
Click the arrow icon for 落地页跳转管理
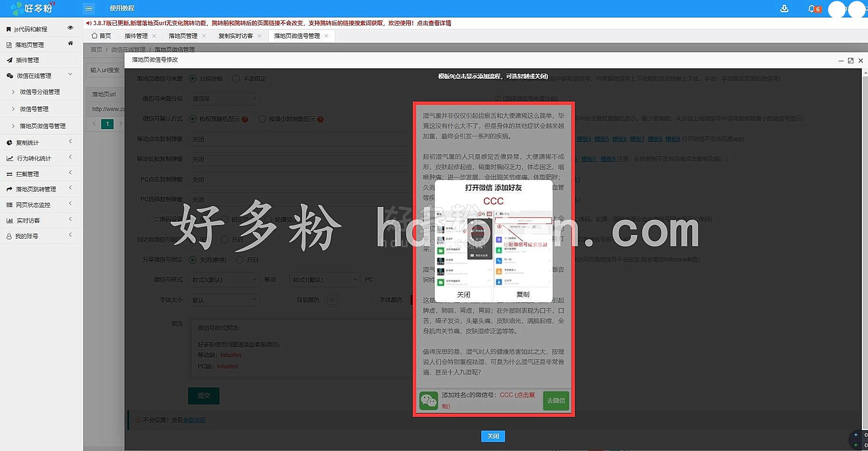(x=10, y=189)
